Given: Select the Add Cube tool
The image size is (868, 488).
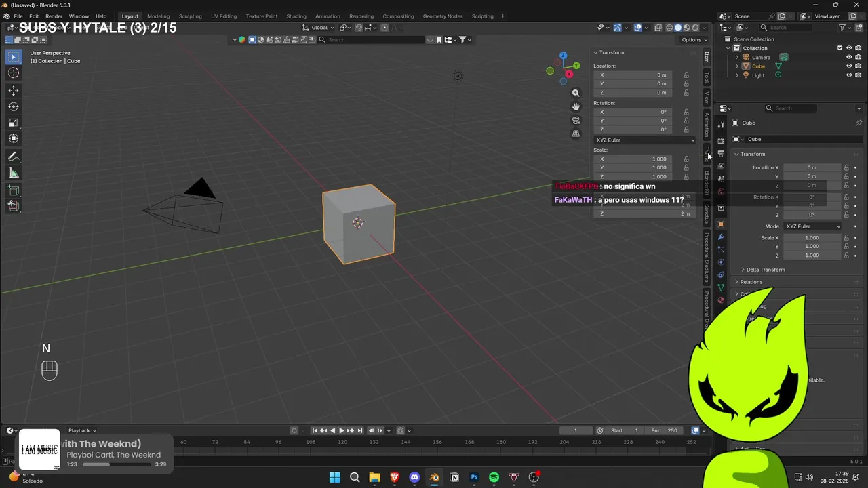Looking at the screenshot, I should pos(14,190).
